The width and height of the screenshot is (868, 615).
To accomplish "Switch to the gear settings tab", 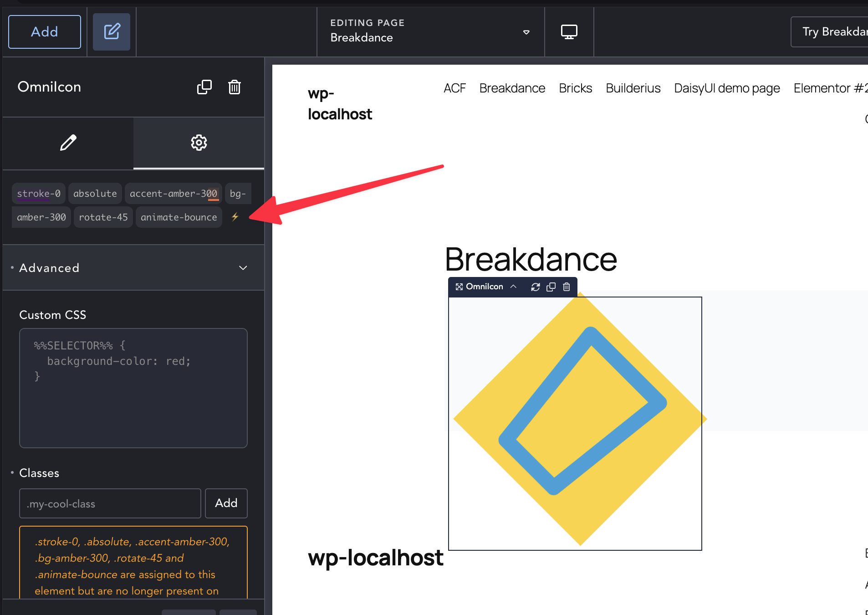I will tap(199, 143).
